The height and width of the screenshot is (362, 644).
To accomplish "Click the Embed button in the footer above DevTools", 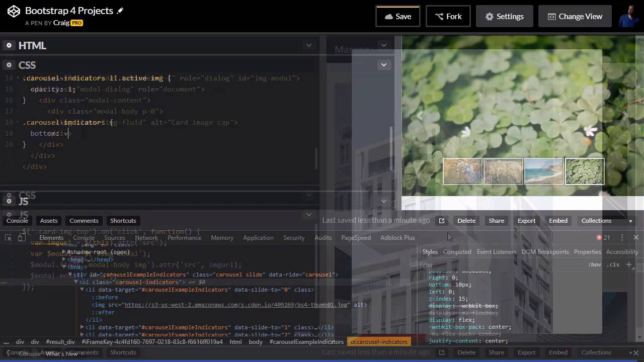I will [558, 221].
